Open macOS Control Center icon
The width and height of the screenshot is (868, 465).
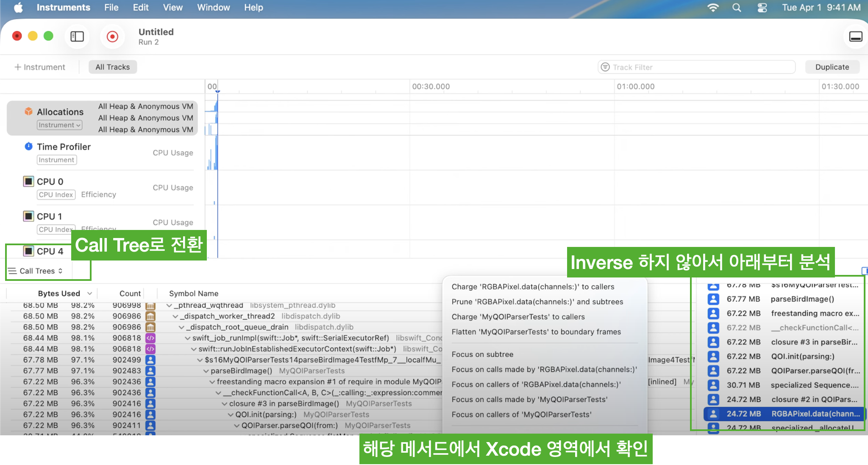point(762,8)
